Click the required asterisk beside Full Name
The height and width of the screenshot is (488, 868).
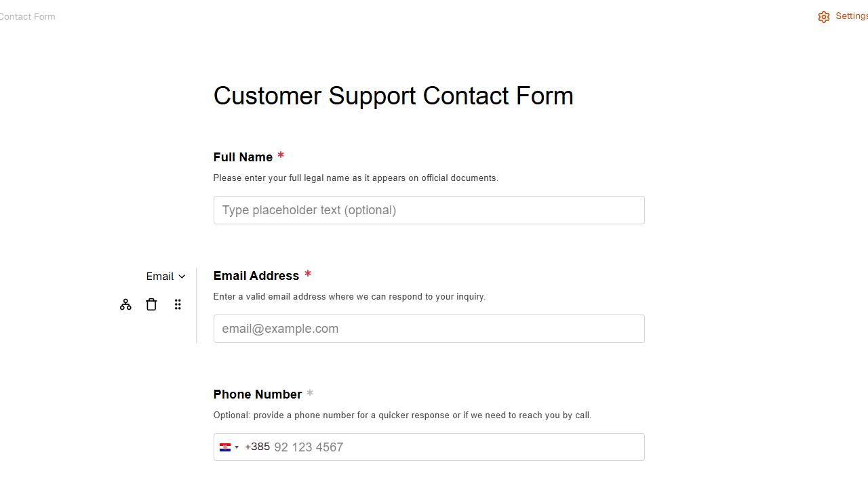click(x=281, y=157)
